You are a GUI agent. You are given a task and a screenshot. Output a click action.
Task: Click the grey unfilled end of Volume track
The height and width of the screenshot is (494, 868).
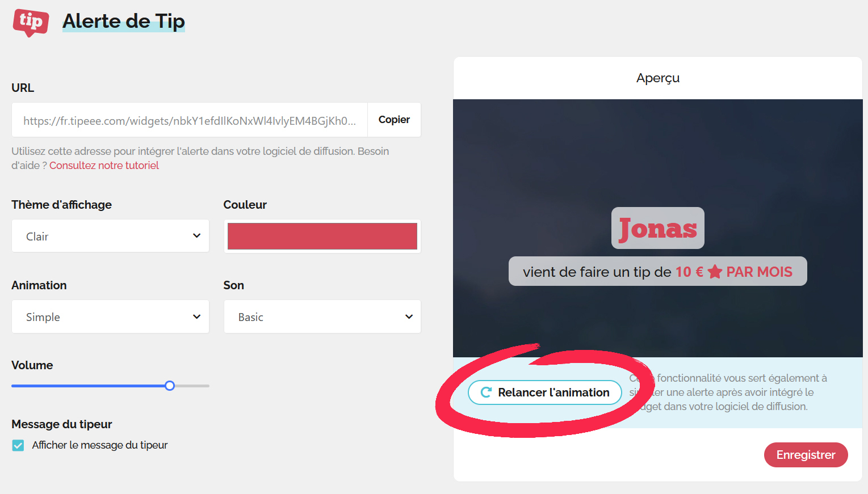[x=193, y=386]
